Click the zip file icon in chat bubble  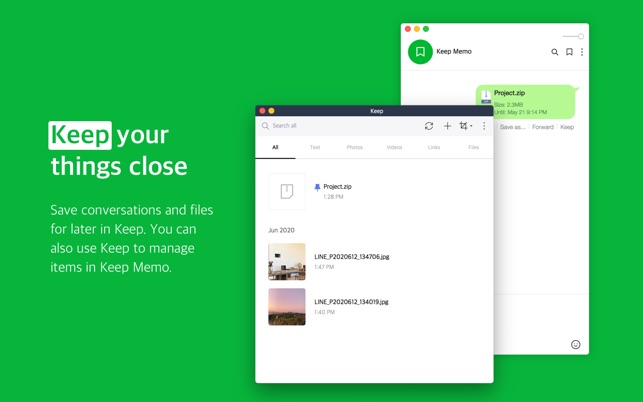coord(486,97)
